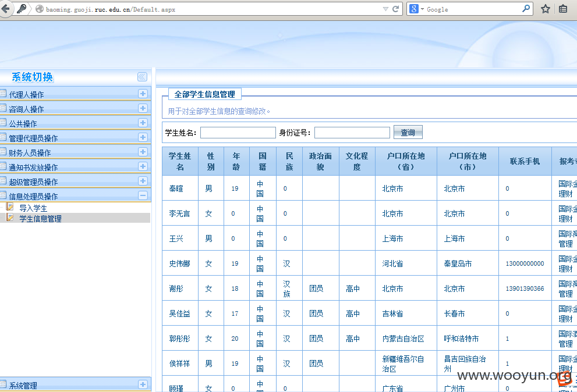
Task: Click the list icon beside 系统管理
Action: tap(3, 384)
